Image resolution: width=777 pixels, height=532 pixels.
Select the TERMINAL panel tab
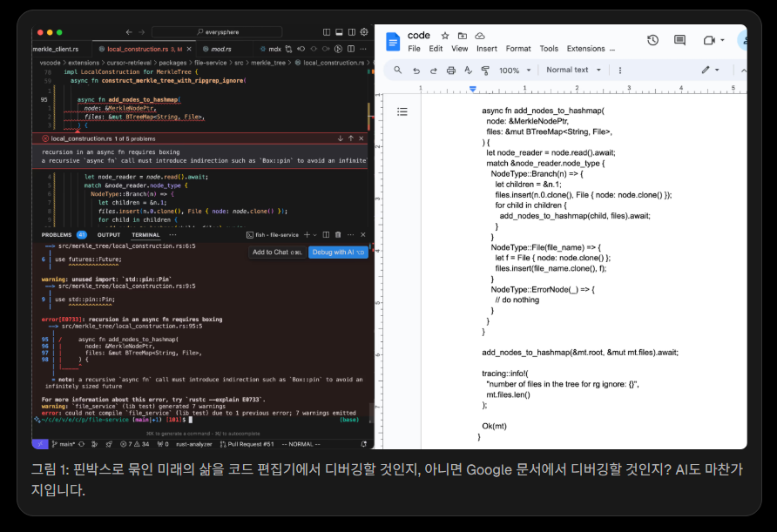(145, 235)
